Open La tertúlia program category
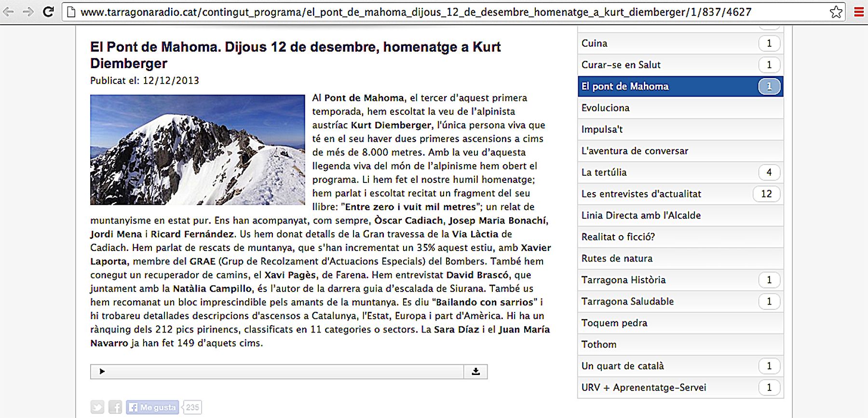868x418 pixels. [x=680, y=172]
